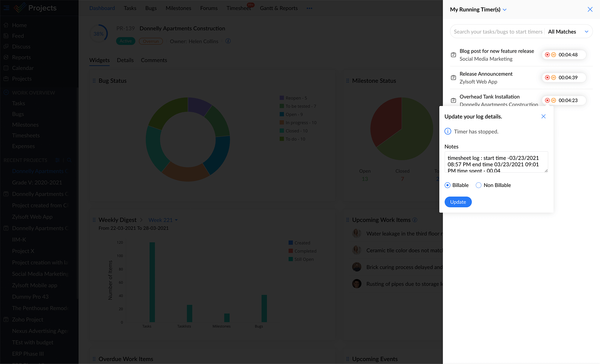Go to Discuss in sidebar
600x364 pixels.
point(21,47)
